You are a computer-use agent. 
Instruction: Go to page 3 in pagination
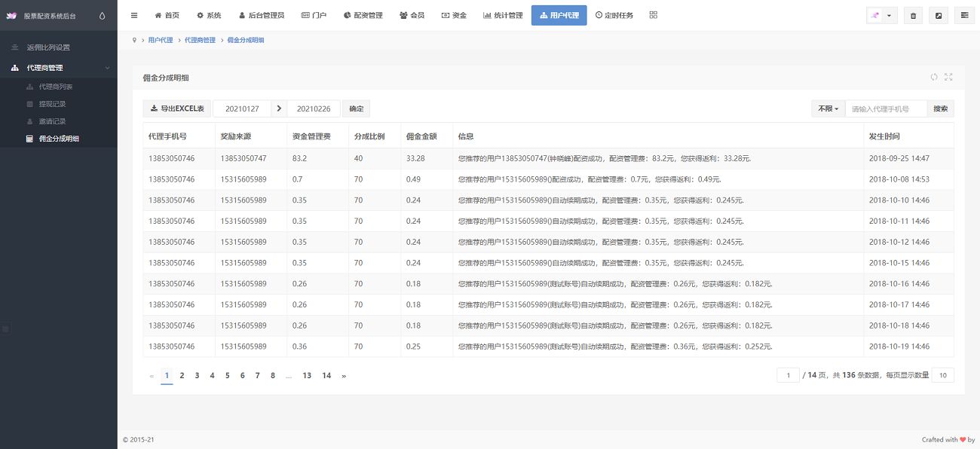click(x=197, y=375)
